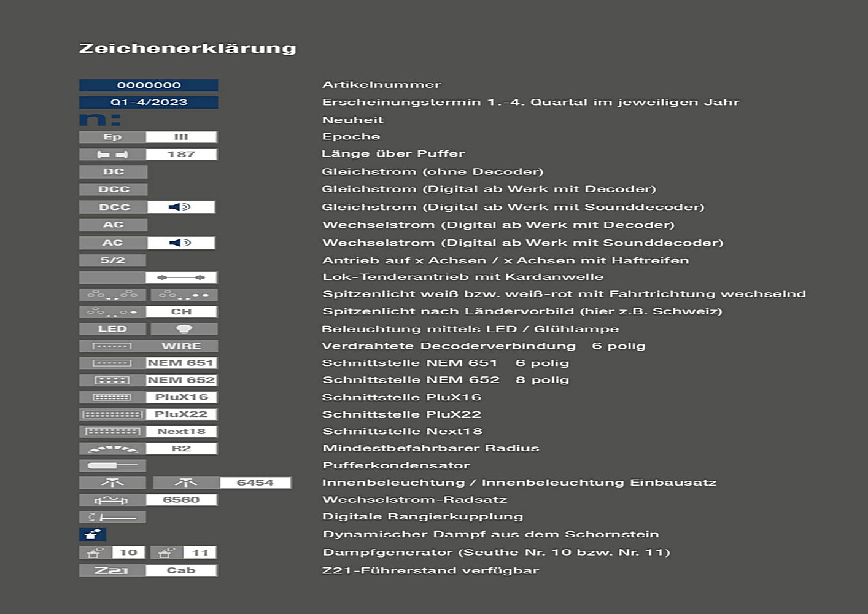
Task: Click the interior lighting icon beside 6454
Action: [x=186, y=483]
